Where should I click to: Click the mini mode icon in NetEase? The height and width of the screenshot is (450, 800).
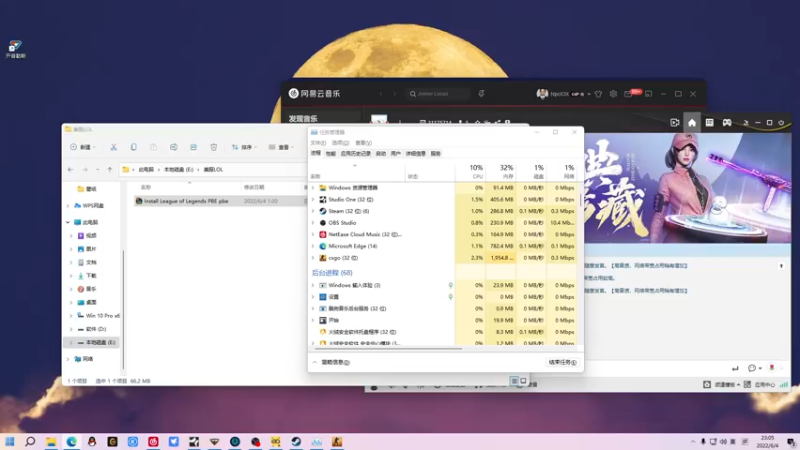tap(648, 94)
